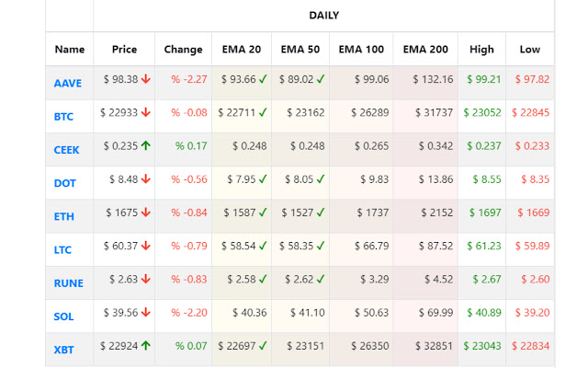Viewport: 588px width, 368px height.
Task: Click the High column header
Action: pyautogui.click(x=481, y=49)
